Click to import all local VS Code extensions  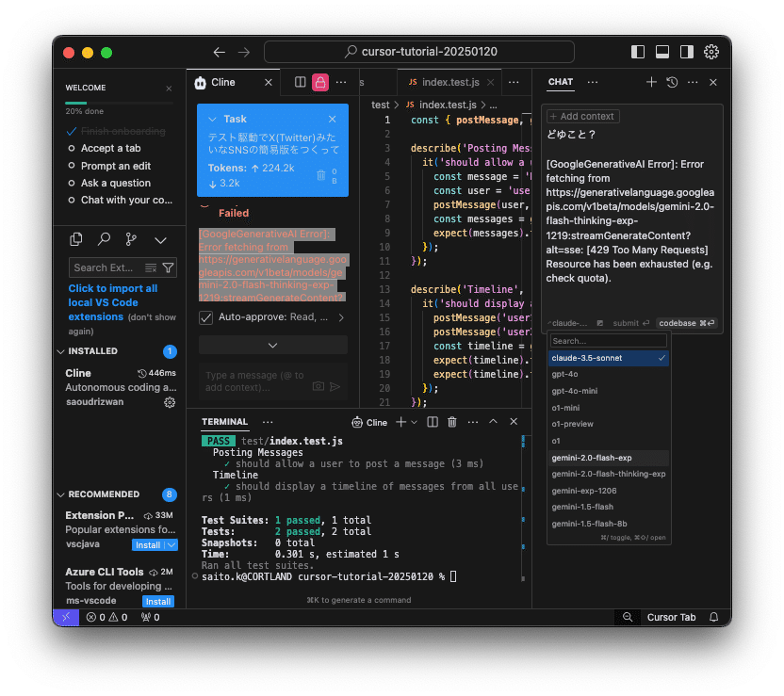tap(113, 302)
